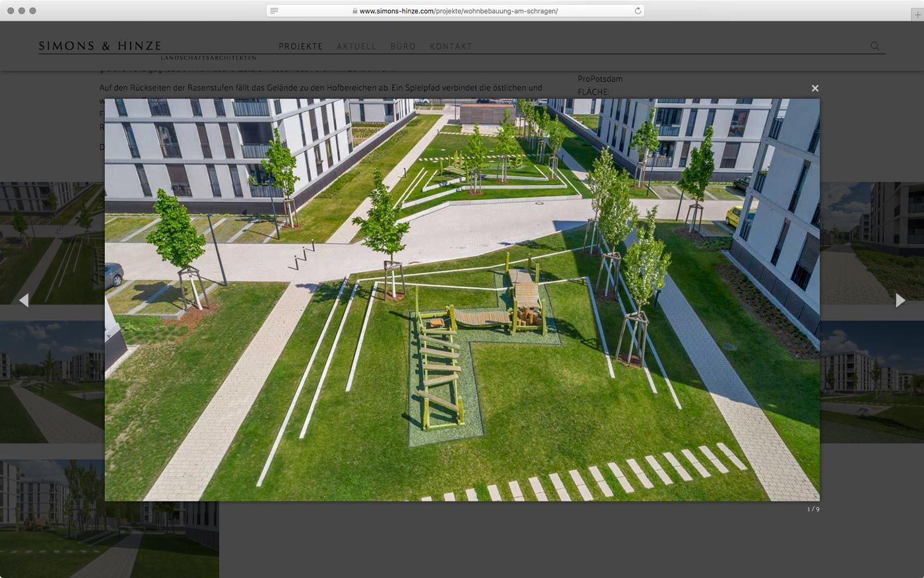
Task: Open the Büro menu item
Action: pyautogui.click(x=403, y=46)
